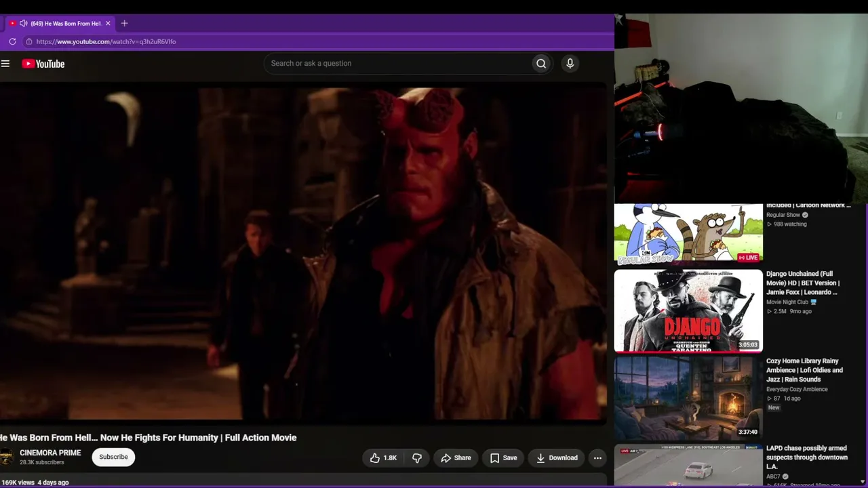Visit the Movie Night Club channel

(x=787, y=302)
